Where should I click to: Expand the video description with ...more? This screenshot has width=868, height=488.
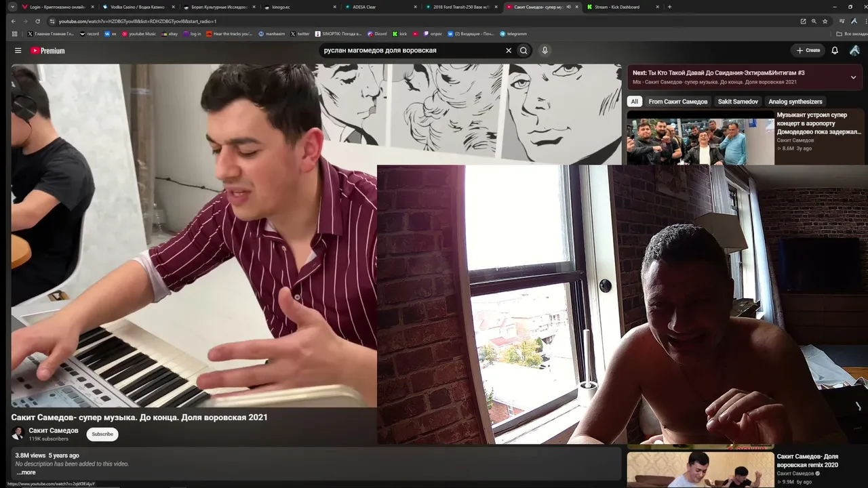click(26, 472)
